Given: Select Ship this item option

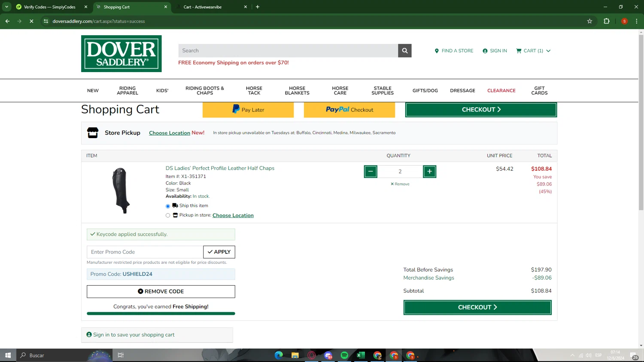Looking at the screenshot, I should pyautogui.click(x=168, y=206).
